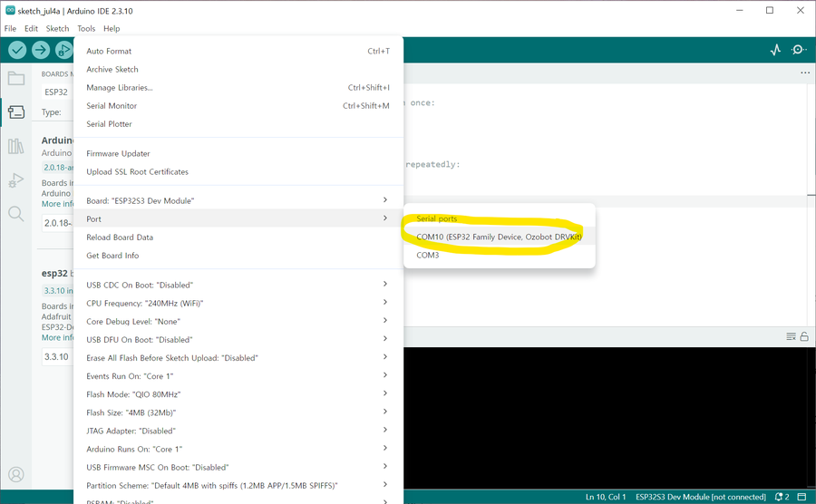
Task: Expand Flash Mode QIO 80MHz submenu
Action: point(238,394)
